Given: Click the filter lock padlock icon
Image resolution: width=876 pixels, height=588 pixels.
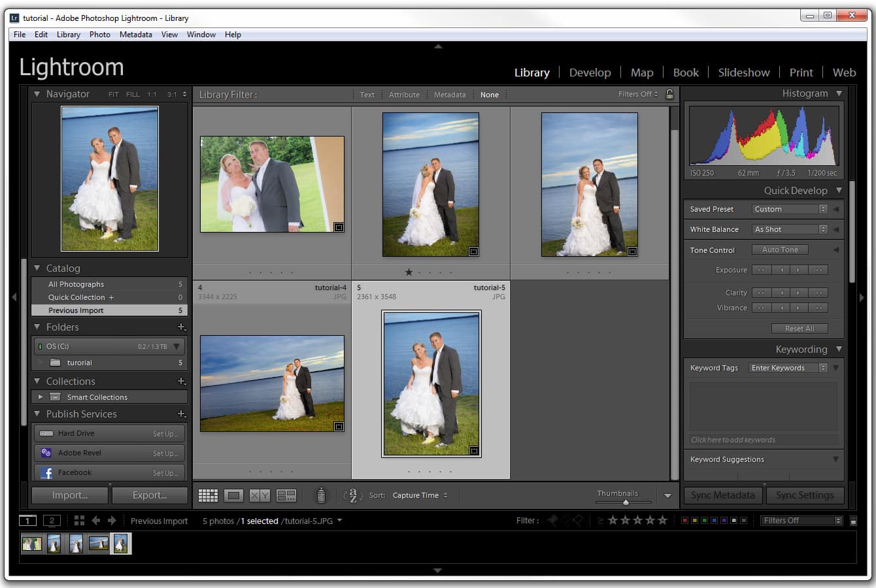Looking at the screenshot, I should pyautogui.click(x=669, y=94).
